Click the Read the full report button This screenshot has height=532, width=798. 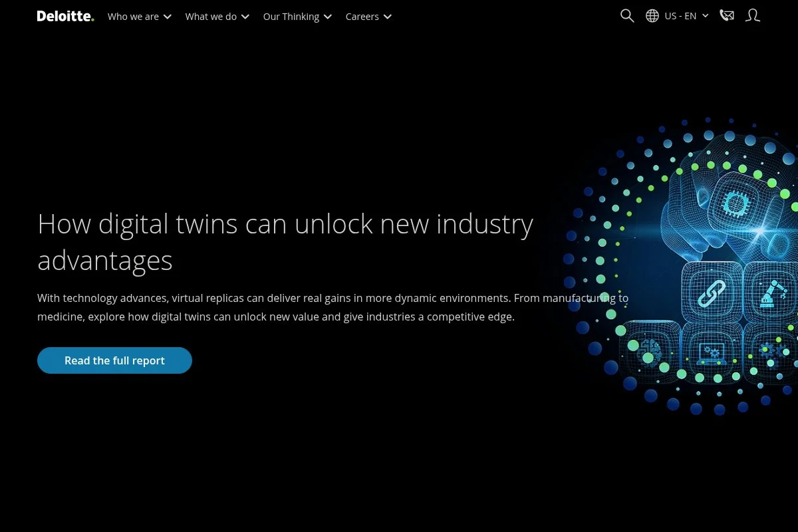114,360
